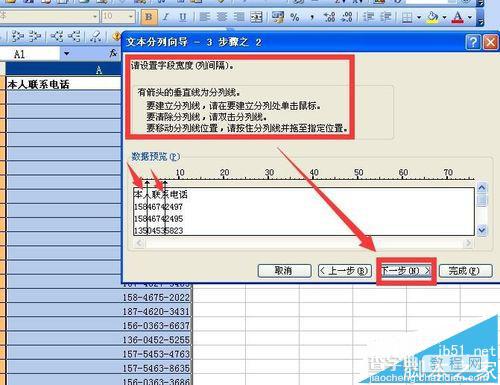
Task: Click the Merge and Center icon
Action: 256,17
